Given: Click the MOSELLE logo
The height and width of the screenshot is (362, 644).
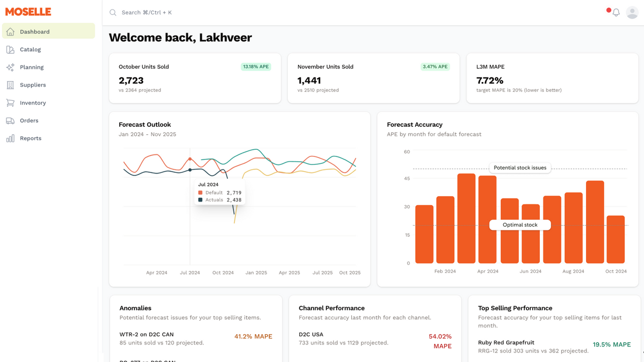Looking at the screenshot, I should pyautogui.click(x=28, y=12).
